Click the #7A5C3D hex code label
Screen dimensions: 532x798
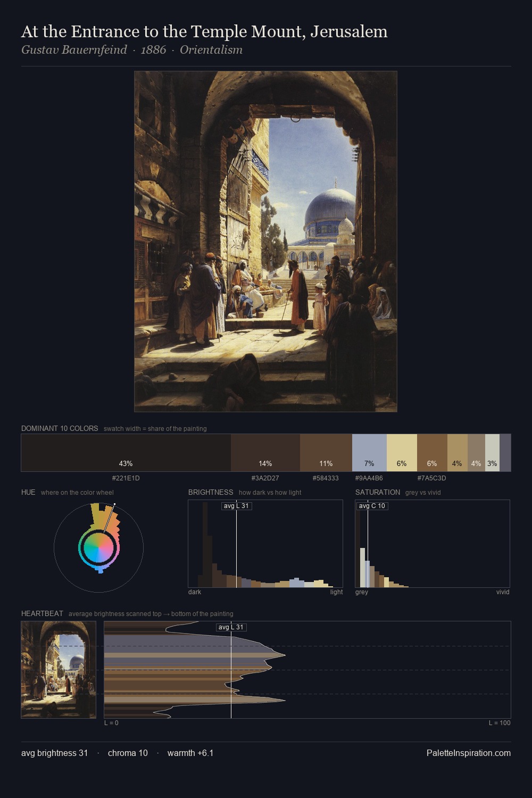point(431,478)
